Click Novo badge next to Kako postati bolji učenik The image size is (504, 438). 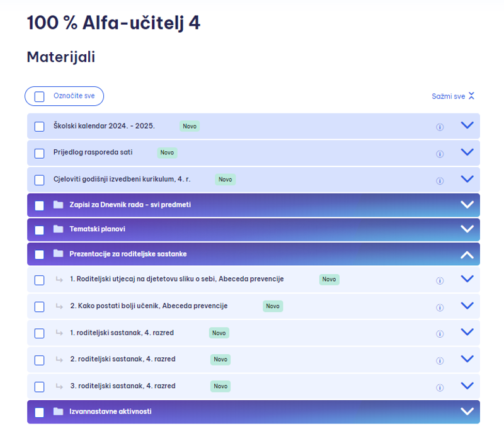(x=273, y=306)
